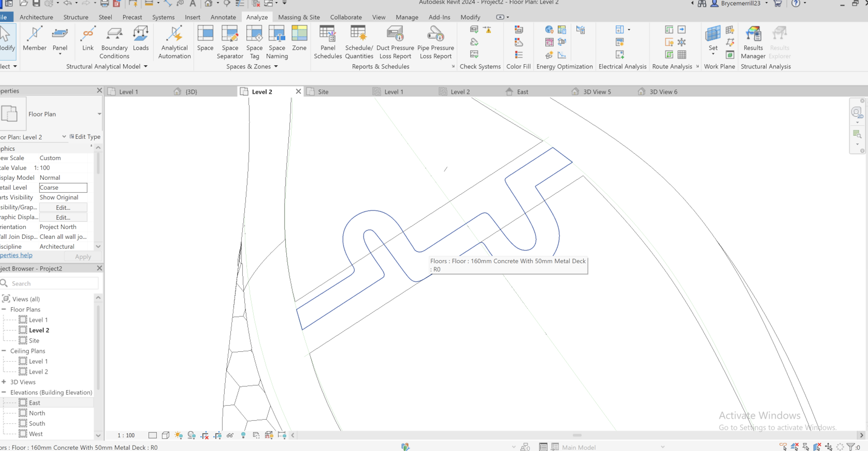Toggle Shadows on view control bar
The image size is (868, 451).
tap(191, 435)
